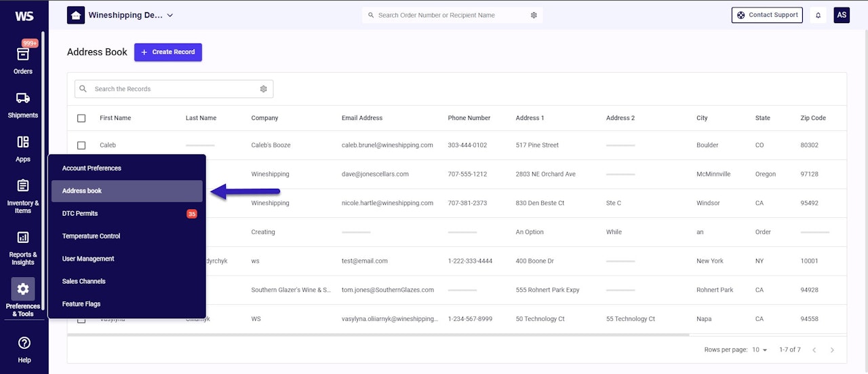Open the Rows per page dropdown
This screenshot has width=868, height=374.
pyautogui.click(x=759, y=350)
